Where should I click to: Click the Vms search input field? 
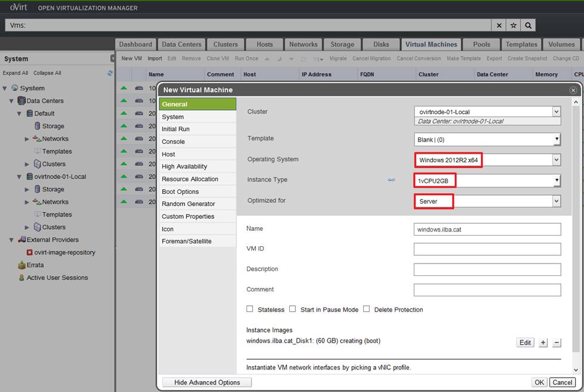pos(248,26)
